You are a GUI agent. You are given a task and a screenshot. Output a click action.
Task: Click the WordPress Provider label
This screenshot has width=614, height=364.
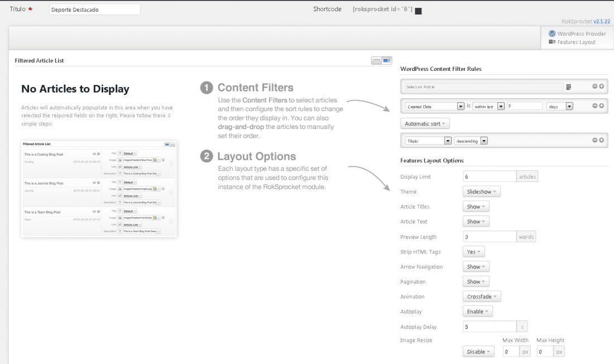[582, 33]
